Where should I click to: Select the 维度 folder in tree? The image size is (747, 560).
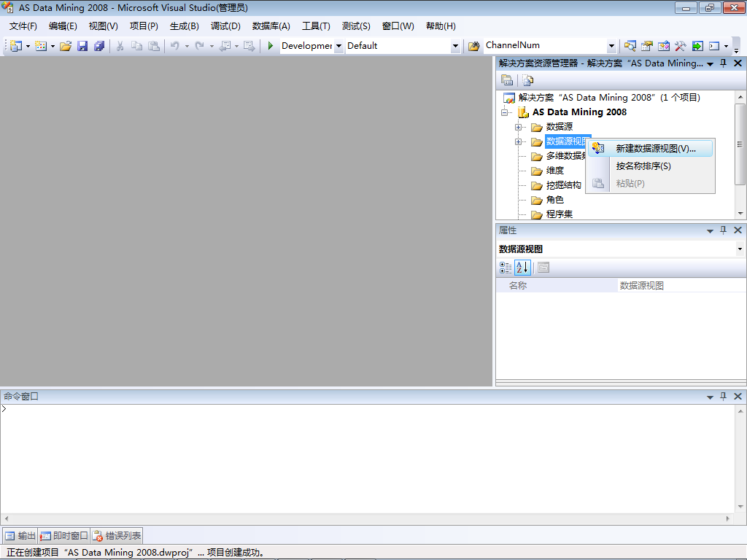pyautogui.click(x=554, y=171)
